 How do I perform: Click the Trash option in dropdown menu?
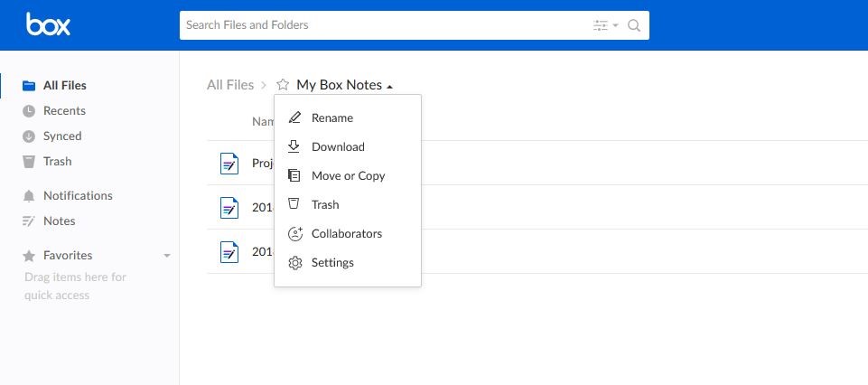(x=324, y=204)
